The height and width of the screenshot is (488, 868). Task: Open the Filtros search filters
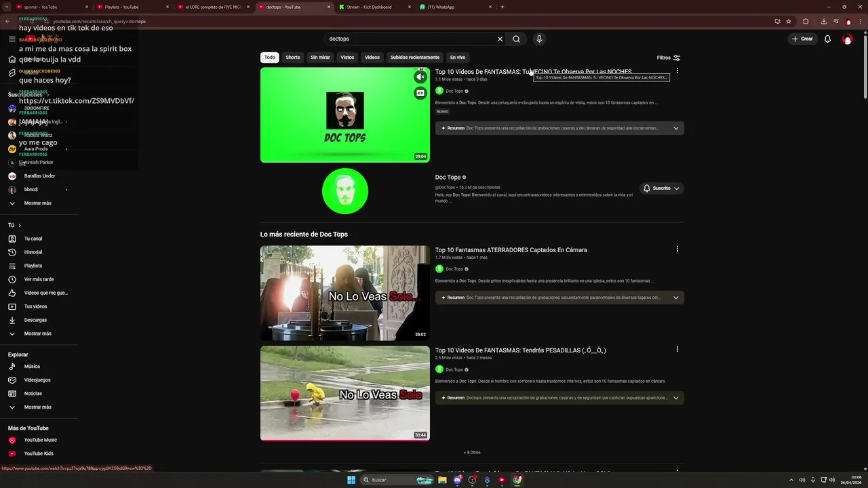coord(669,58)
